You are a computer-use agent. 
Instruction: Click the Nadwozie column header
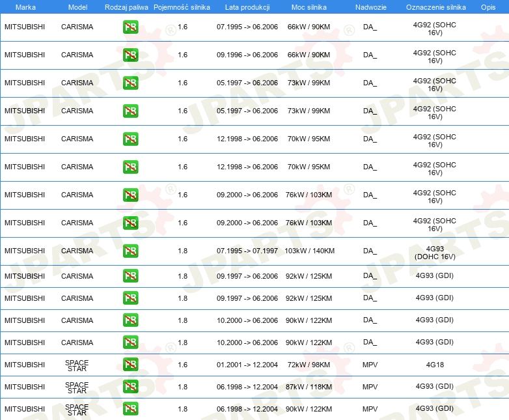[x=371, y=7]
